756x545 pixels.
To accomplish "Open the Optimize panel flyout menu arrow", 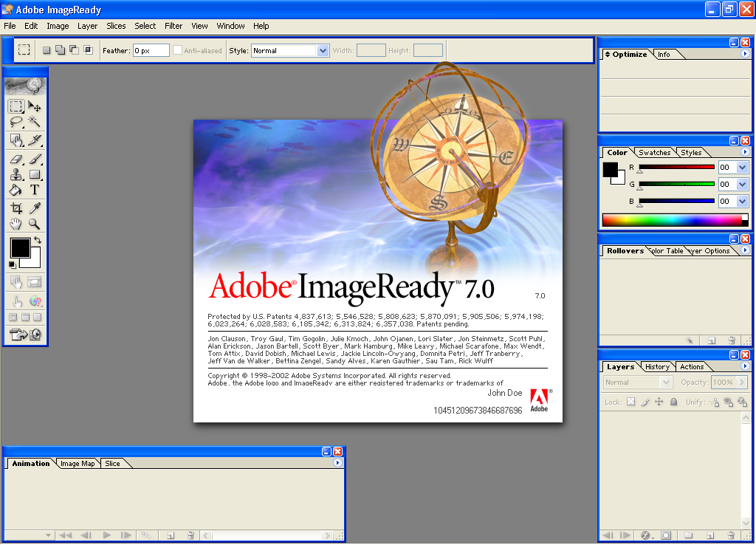I will click(x=745, y=54).
